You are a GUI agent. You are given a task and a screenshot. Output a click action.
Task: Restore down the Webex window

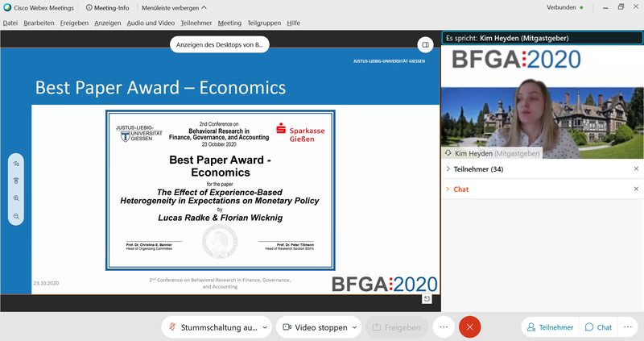[621, 7]
